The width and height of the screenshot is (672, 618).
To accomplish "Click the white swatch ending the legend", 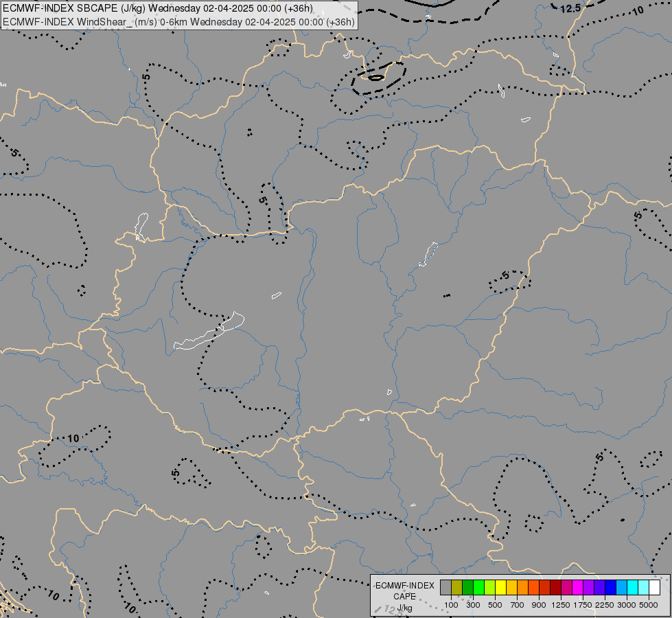I will click(x=656, y=588).
